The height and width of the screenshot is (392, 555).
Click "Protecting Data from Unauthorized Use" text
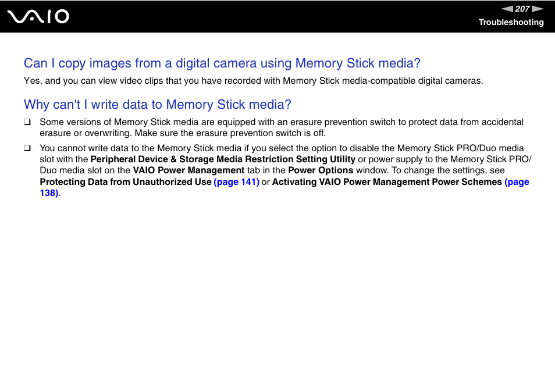126,182
